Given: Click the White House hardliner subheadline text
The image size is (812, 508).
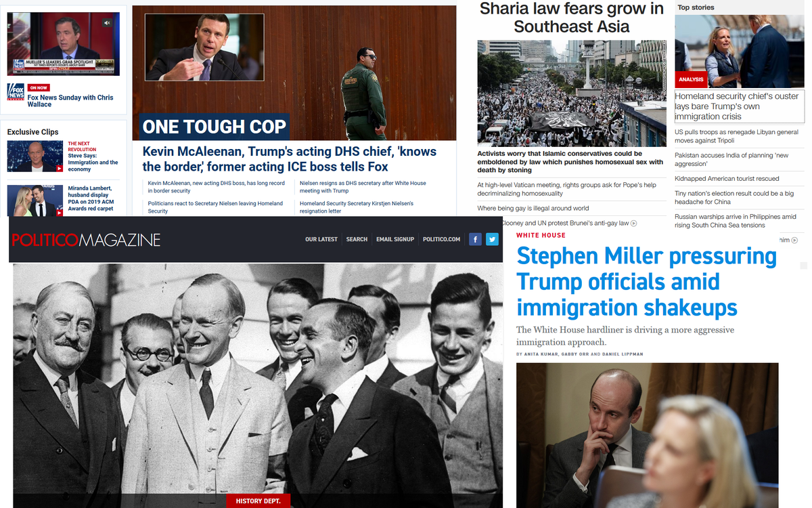Looking at the screenshot, I should [625, 336].
